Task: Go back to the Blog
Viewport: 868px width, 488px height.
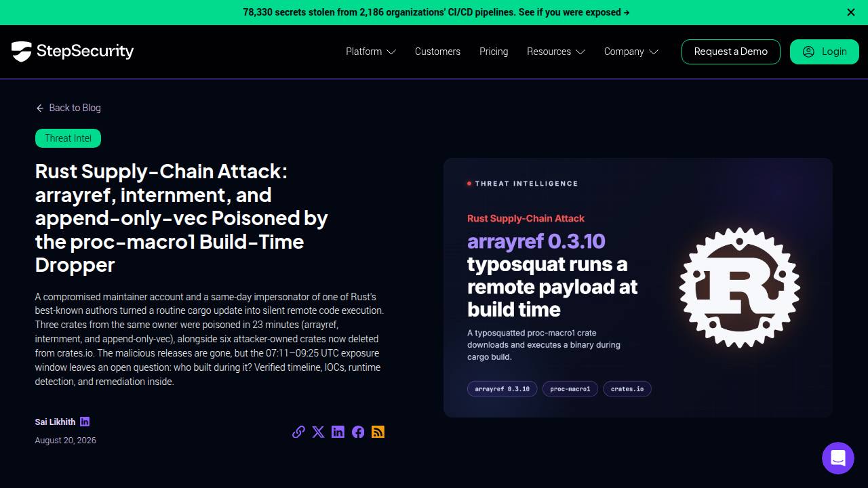Action: coord(68,108)
